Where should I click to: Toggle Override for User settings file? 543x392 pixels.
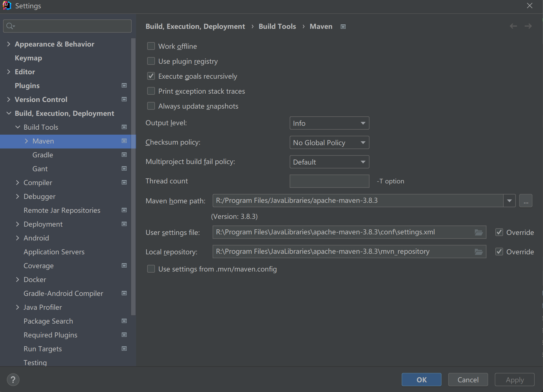click(x=499, y=232)
